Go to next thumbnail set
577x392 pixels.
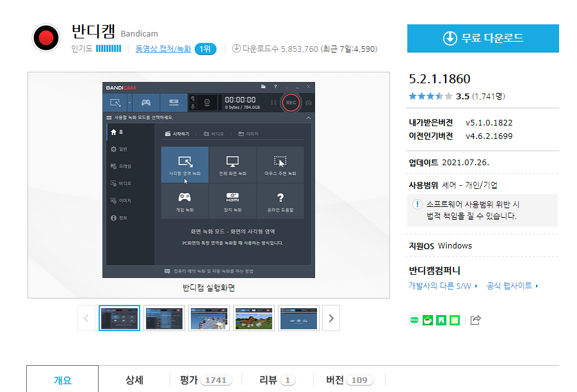tap(331, 318)
